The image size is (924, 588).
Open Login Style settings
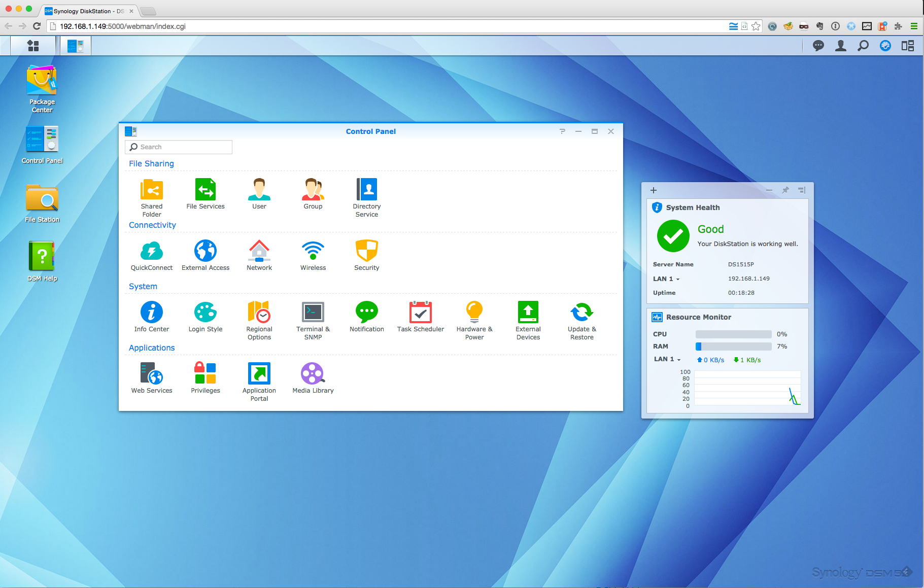pyautogui.click(x=206, y=316)
